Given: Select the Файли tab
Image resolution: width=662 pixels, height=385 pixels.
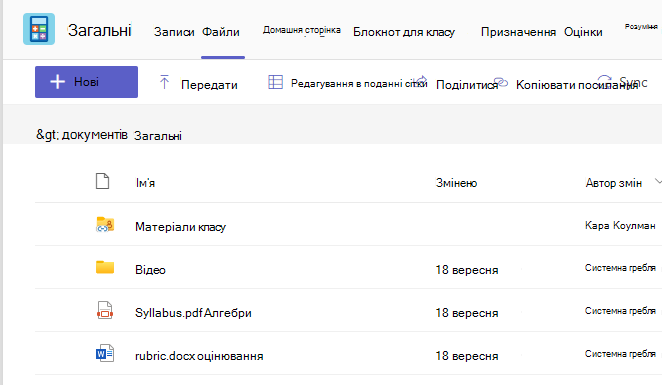Looking at the screenshot, I should [x=221, y=32].
